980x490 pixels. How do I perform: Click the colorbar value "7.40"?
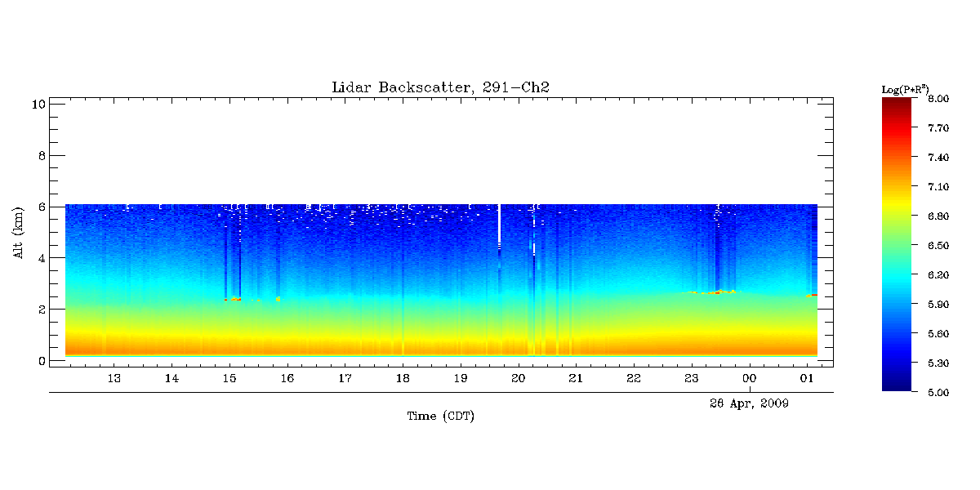(938, 158)
